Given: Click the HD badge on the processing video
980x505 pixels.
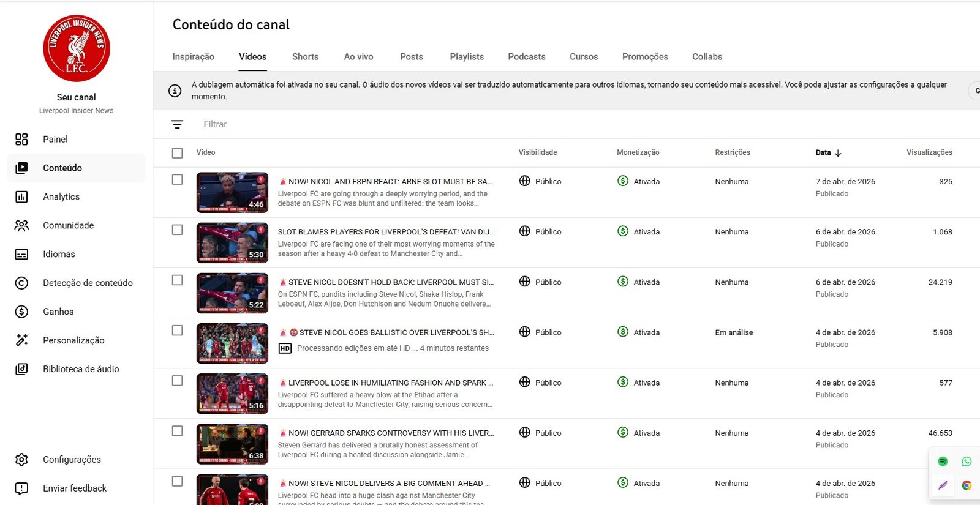Looking at the screenshot, I should [x=285, y=348].
